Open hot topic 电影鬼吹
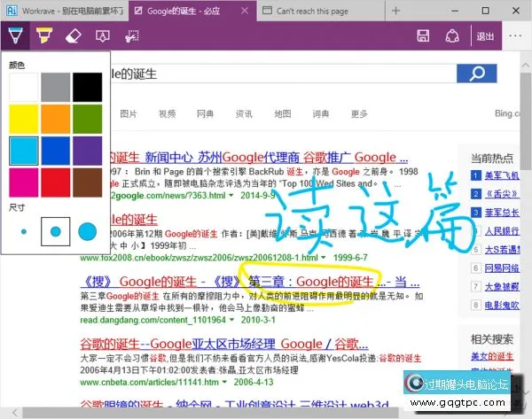Viewport: 532px width, 419px height. coord(502,305)
